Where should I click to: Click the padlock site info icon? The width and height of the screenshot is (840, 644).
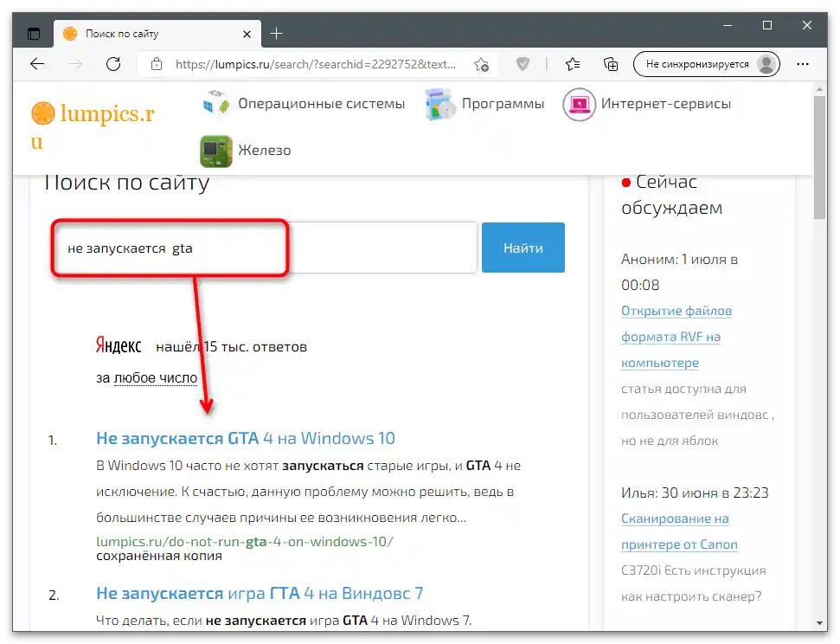point(157,64)
